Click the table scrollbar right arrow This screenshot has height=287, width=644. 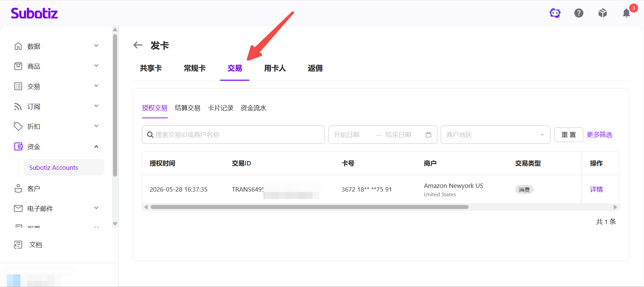(615, 207)
